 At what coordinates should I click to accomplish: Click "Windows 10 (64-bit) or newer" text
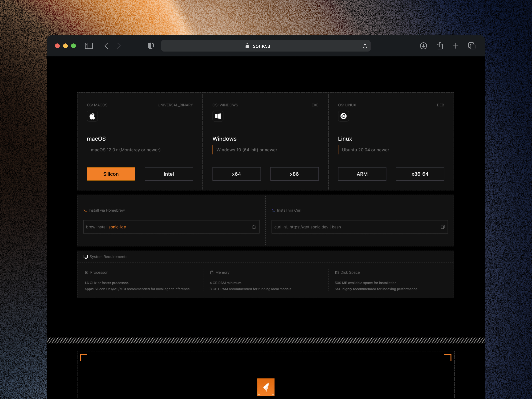[x=247, y=150]
